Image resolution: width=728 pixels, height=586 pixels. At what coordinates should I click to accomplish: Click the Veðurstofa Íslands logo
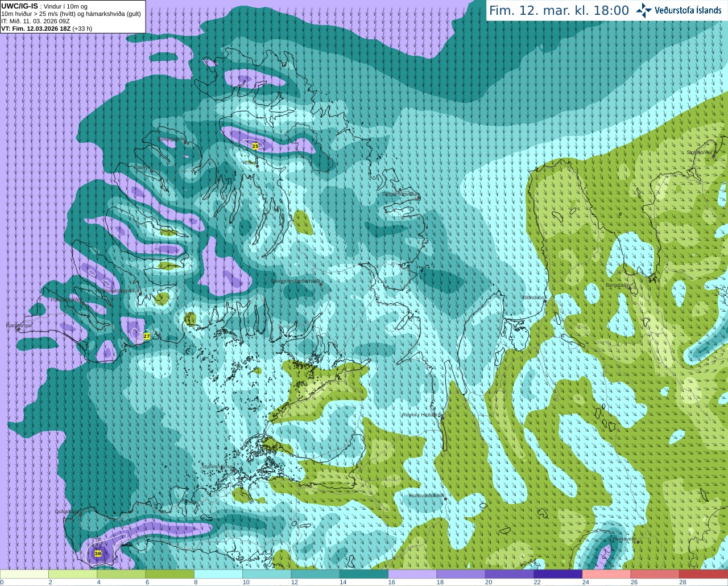click(679, 10)
